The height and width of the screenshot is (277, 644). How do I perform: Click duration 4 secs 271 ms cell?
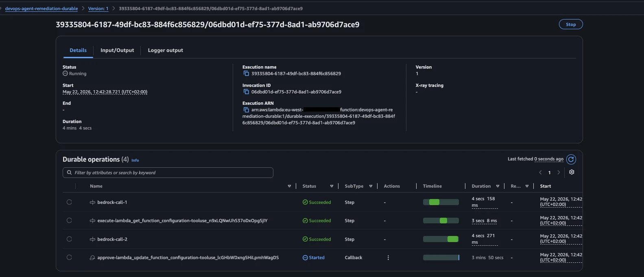click(485, 239)
